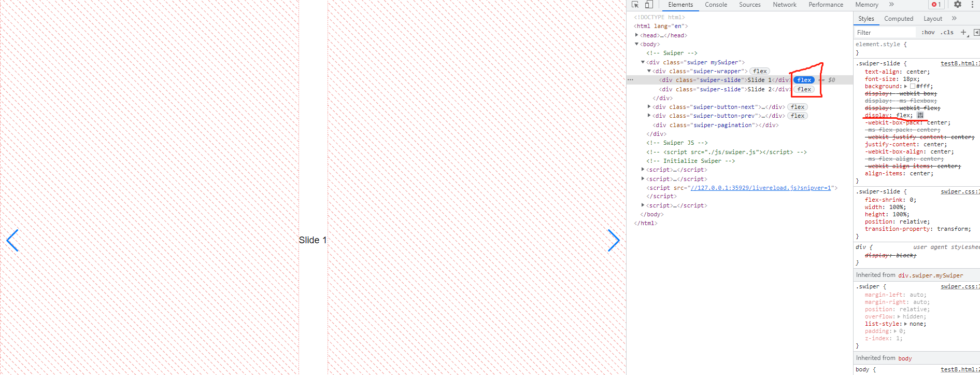The width and height of the screenshot is (980, 375).
Task: Click the new style rule plus icon
Action: pyautogui.click(x=964, y=32)
